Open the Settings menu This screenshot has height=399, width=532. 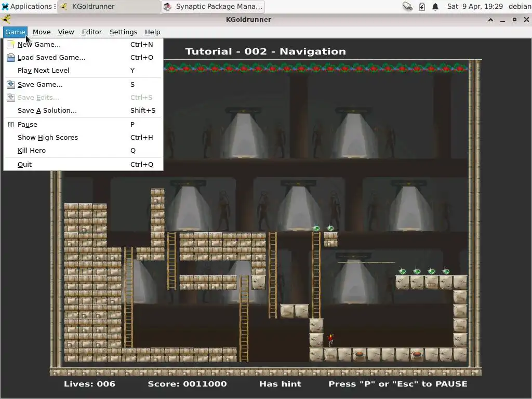[123, 32]
